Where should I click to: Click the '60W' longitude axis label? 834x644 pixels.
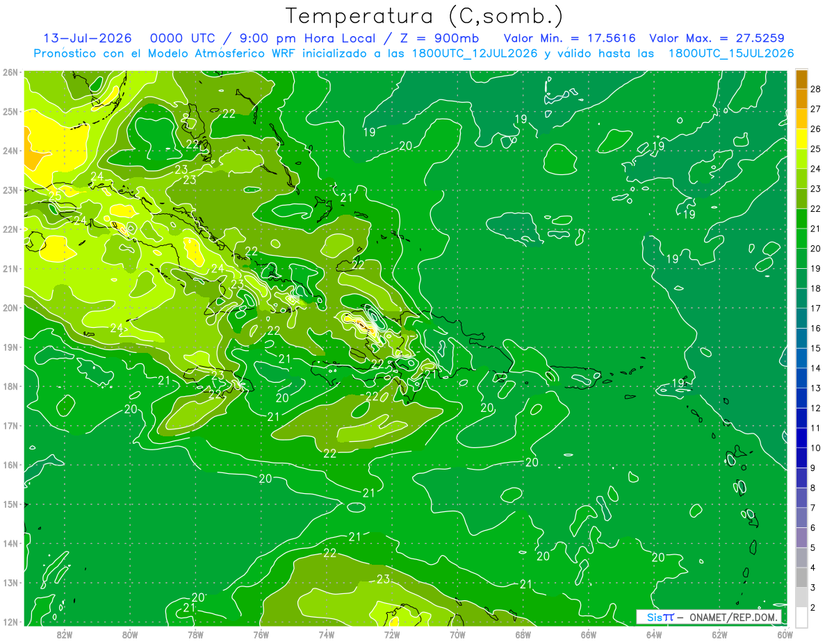click(785, 634)
